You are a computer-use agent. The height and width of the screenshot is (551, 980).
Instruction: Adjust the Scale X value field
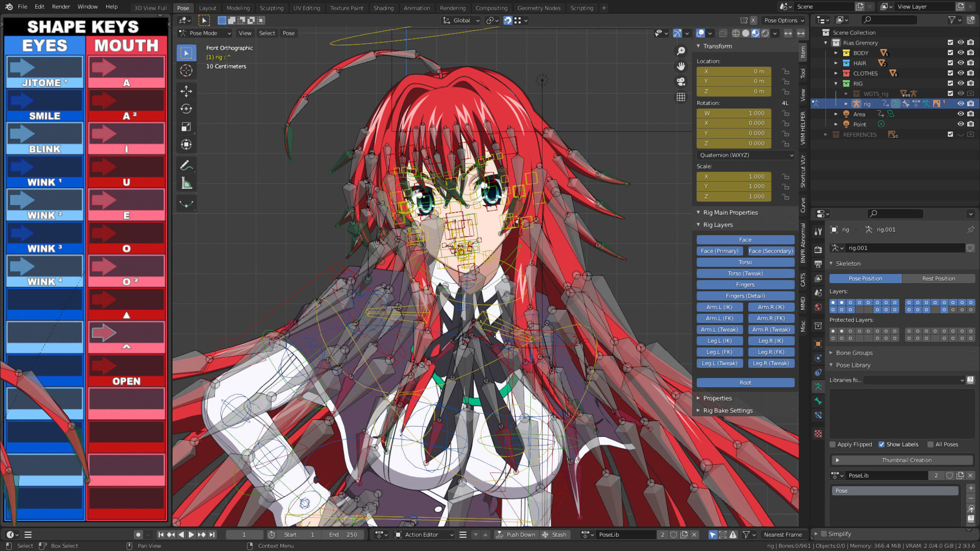(733, 177)
